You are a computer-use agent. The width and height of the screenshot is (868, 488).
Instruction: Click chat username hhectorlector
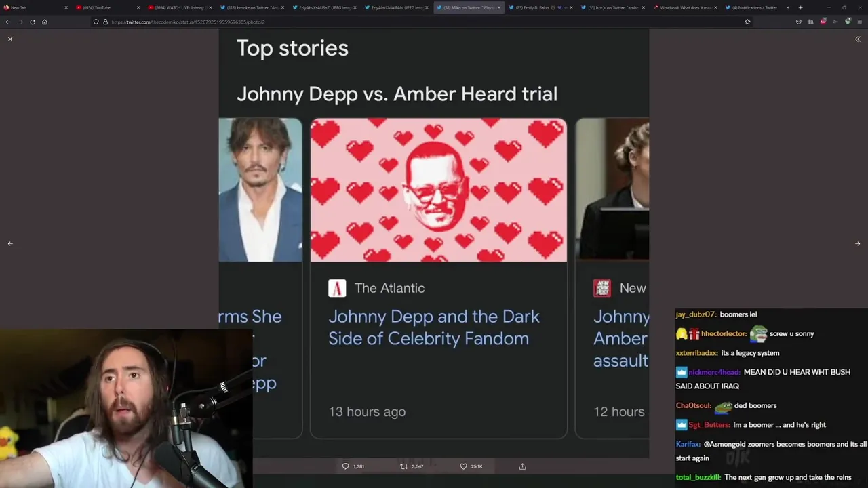(x=724, y=333)
